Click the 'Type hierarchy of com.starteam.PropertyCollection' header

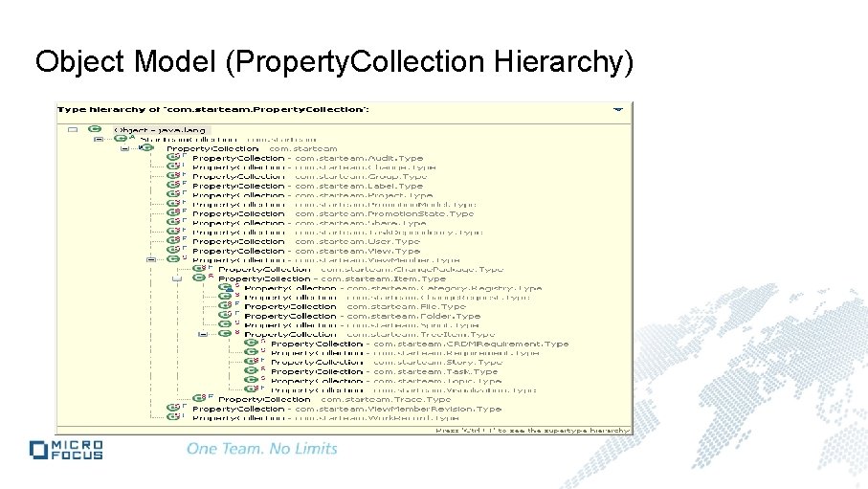click(x=213, y=109)
